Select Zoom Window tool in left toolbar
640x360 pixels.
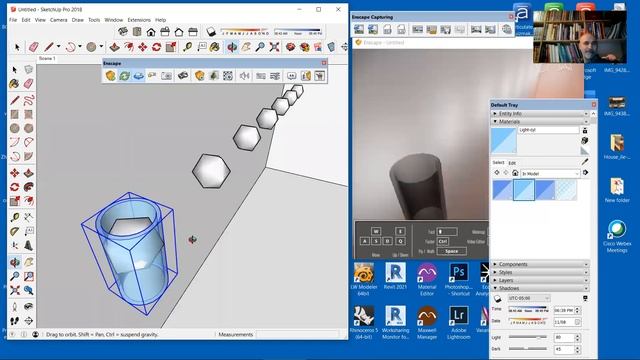(29, 277)
